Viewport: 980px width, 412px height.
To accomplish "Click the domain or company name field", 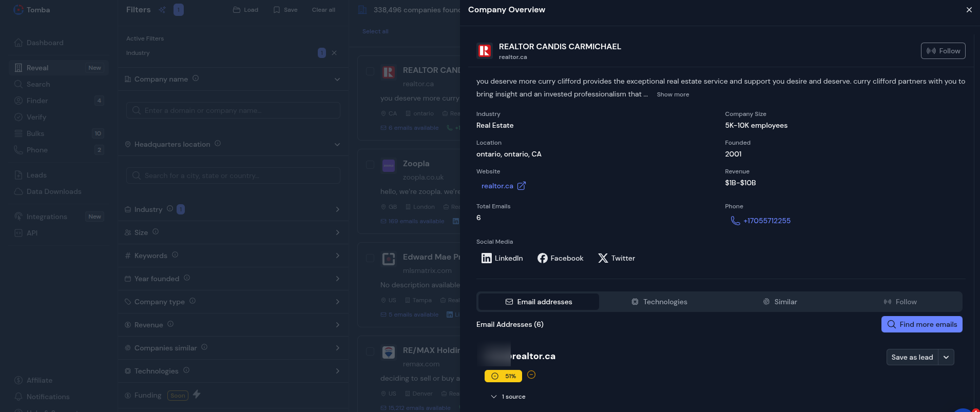I will tap(233, 110).
